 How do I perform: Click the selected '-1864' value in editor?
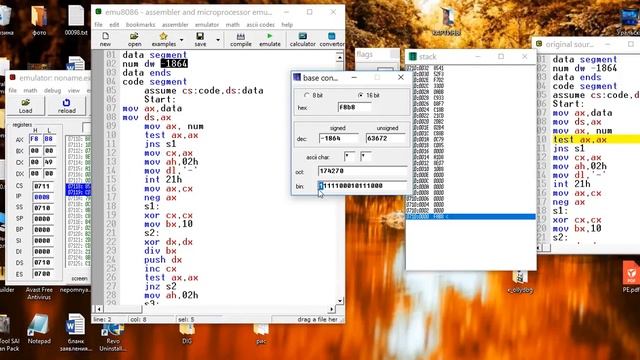174,64
